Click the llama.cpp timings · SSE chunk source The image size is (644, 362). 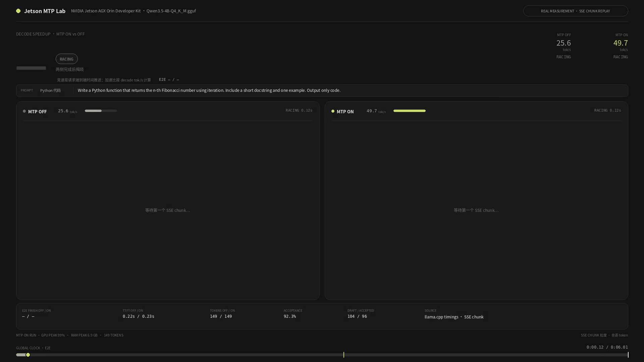[x=454, y=317]
